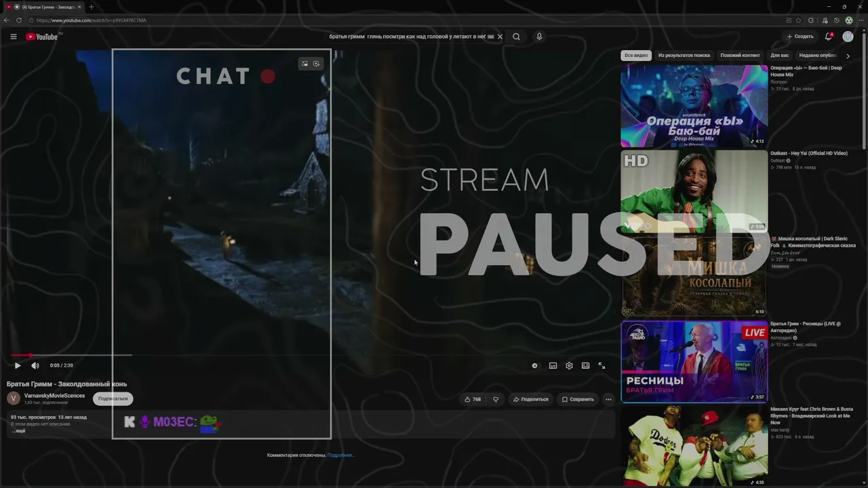Click the browser refresh extension icon near star
868x488 pixels.
pos(811,20)
